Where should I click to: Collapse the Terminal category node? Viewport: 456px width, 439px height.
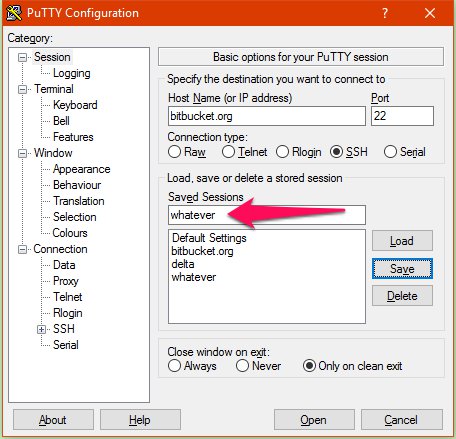(x=22, y=90)
